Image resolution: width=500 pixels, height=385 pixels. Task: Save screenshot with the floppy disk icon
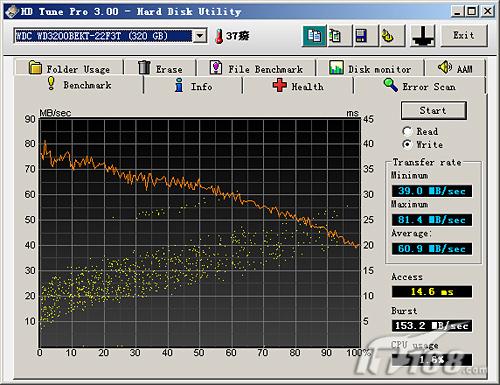tap(365, 36)
